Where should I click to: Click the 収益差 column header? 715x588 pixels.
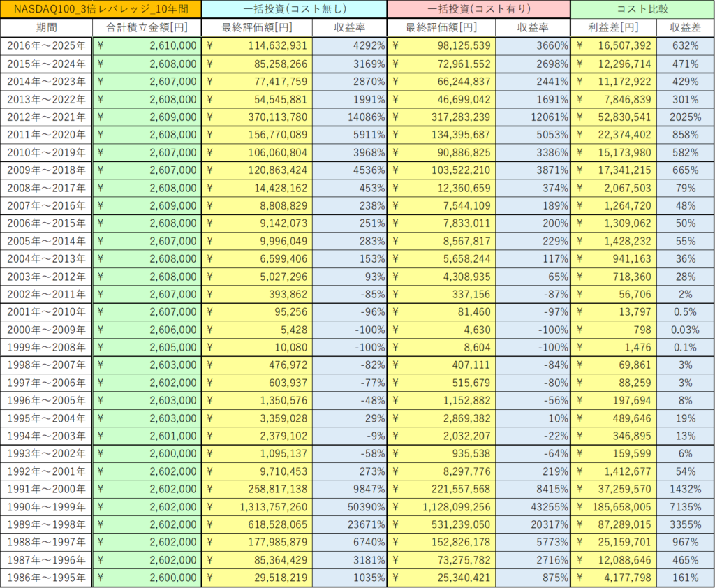pyautogui.click(x=685, y=27)
